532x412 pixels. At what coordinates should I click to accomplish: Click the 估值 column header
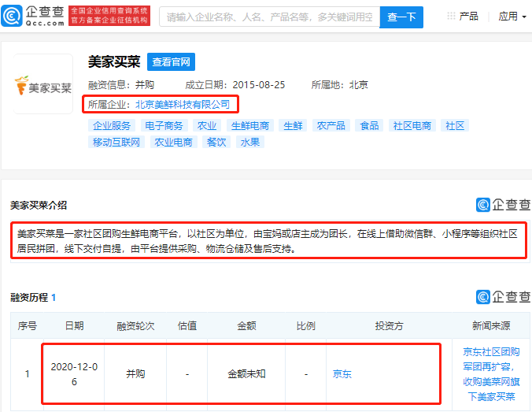[187, 325]
